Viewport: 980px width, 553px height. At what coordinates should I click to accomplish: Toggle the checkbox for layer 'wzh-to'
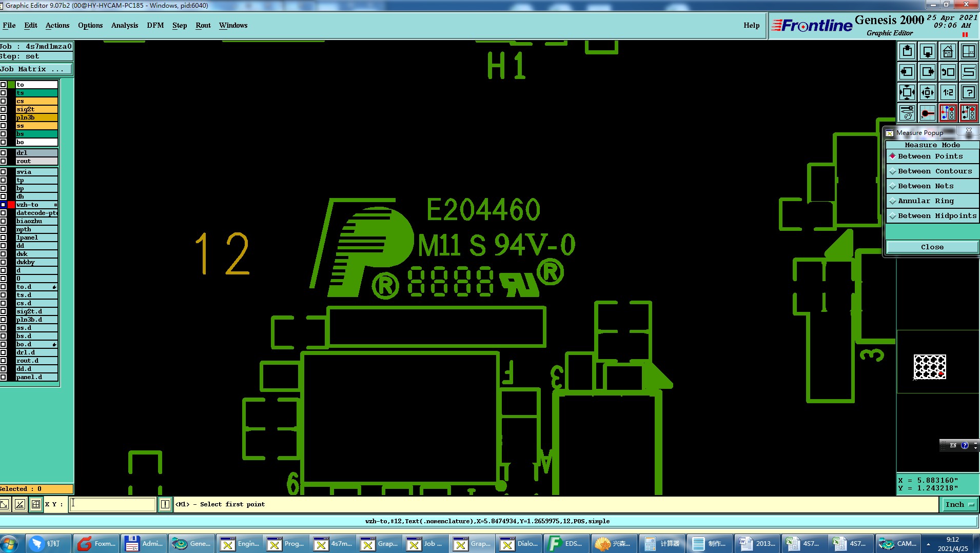tap(3, 205)
